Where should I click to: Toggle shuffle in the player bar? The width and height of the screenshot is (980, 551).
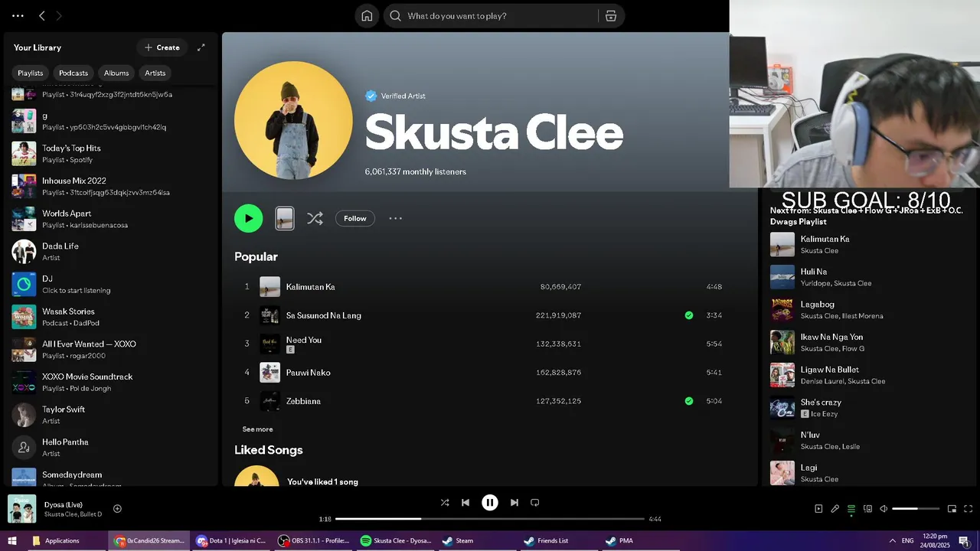pyautogui.click(x=445, y=503)
